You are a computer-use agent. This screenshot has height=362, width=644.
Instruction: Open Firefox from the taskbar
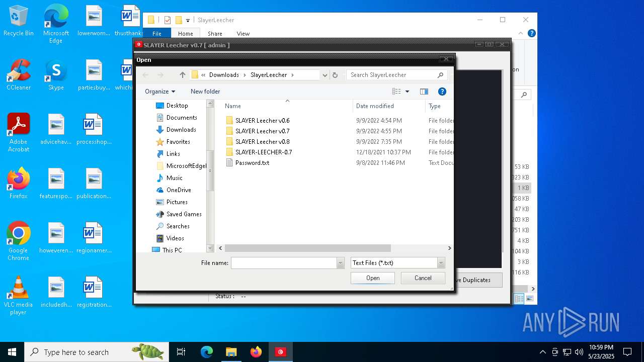256,352
